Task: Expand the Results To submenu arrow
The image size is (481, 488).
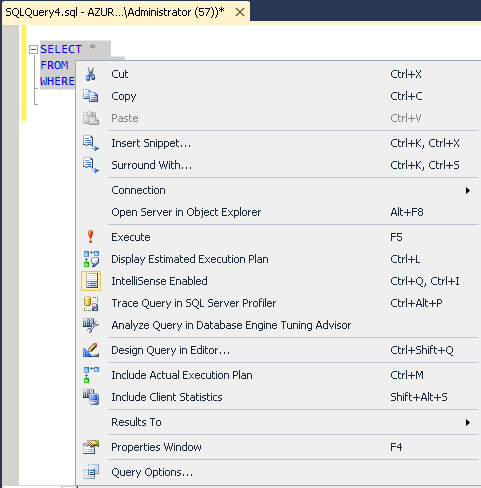Action: coord(468,422)
